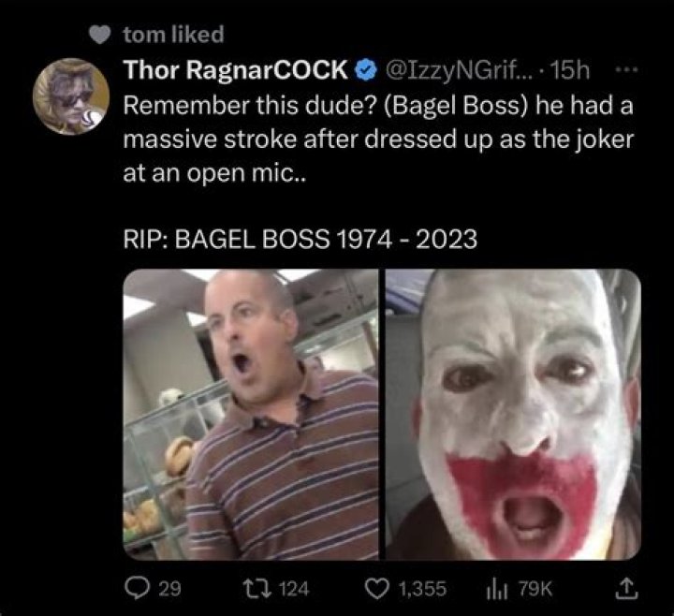The image size is (674, 616).
Task: Click the retweet count '124'
Action: coord(294,588)
